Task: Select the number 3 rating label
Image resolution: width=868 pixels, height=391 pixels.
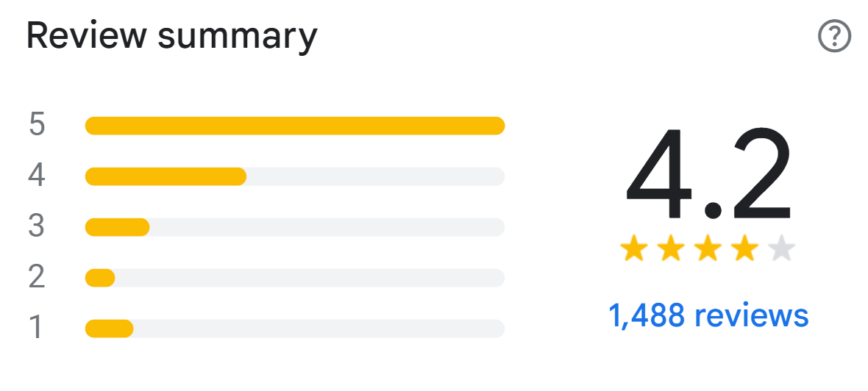Action: click(37, 226)
